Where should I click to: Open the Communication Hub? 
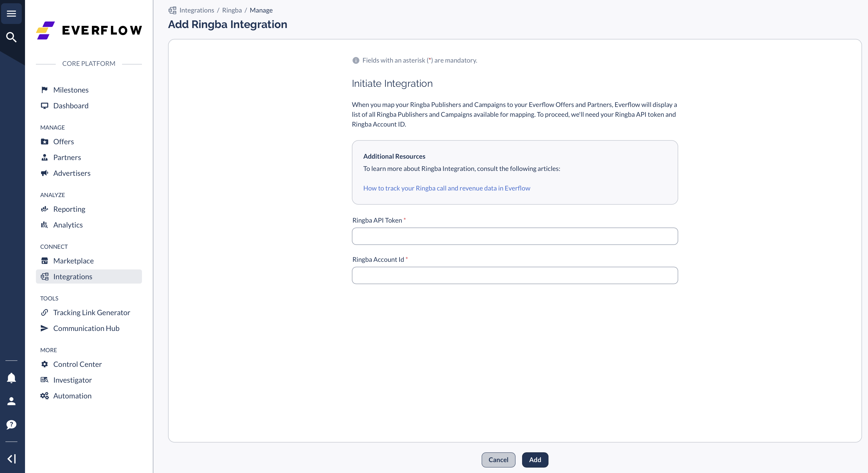(86, 328)
